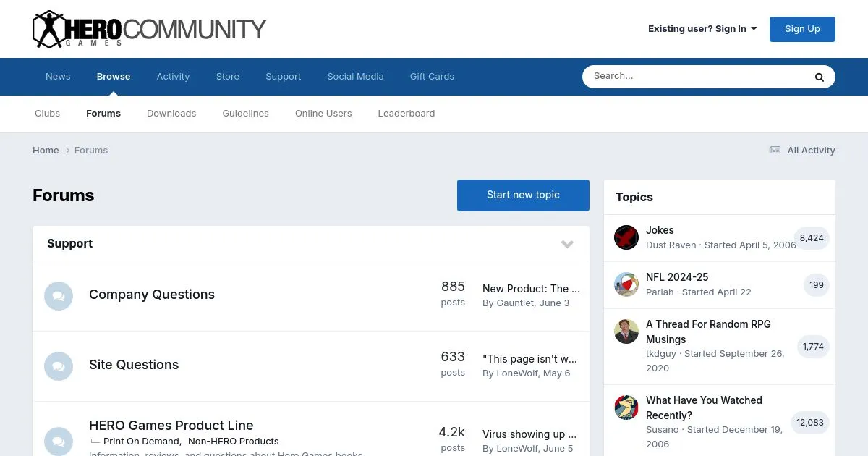Click the 4.2k posts count

[452, 432]
